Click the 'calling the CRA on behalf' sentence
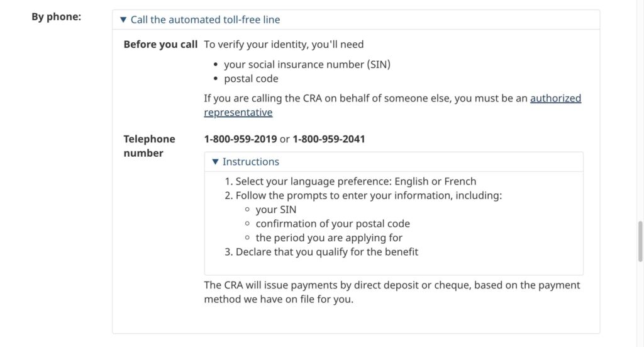644x347 pixels. pos(365,98)
